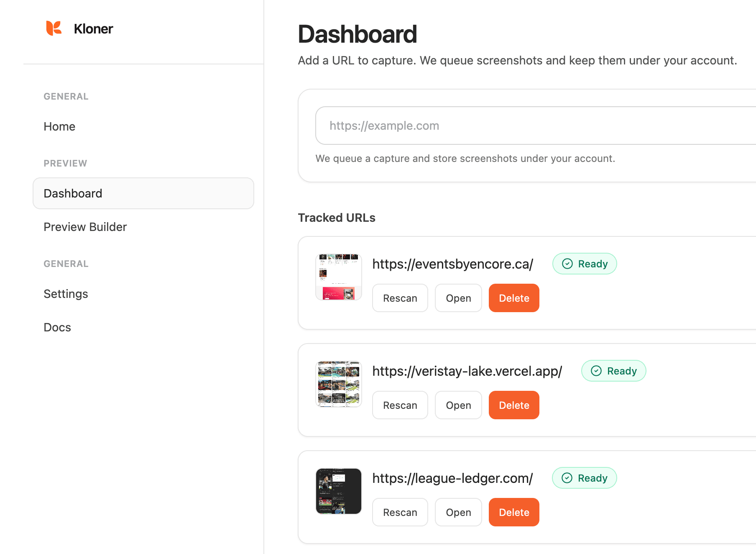Image resolution: width=756 pixels, height=554 pixels.
Task: Open Settings from the sidebar
Action: tap(66, 294)
